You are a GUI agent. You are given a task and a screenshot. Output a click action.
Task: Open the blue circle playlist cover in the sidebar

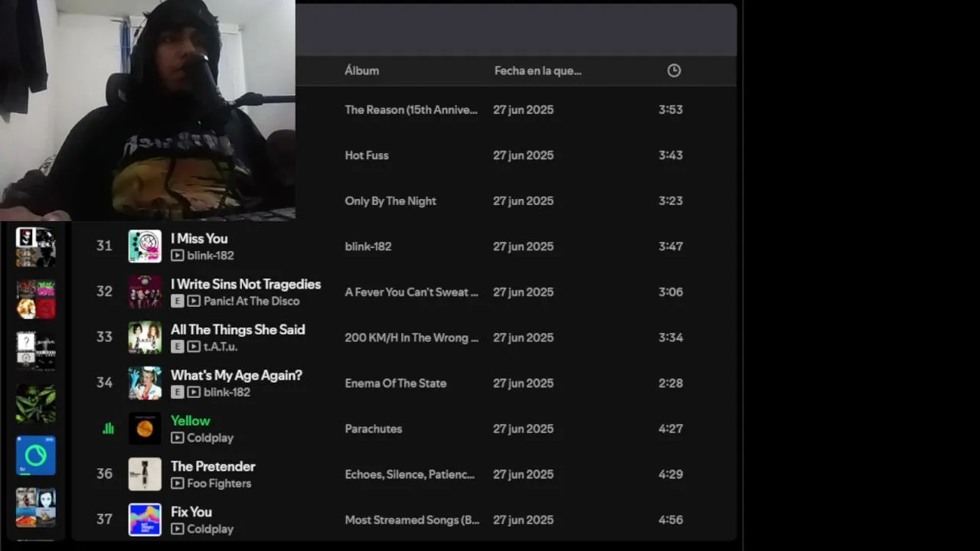click(36, 455)
